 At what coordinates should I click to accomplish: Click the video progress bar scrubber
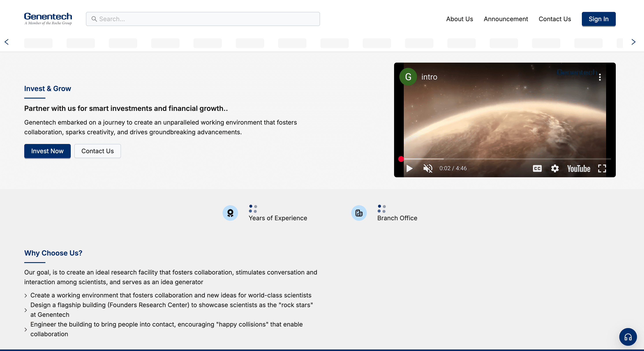(401, 159)
